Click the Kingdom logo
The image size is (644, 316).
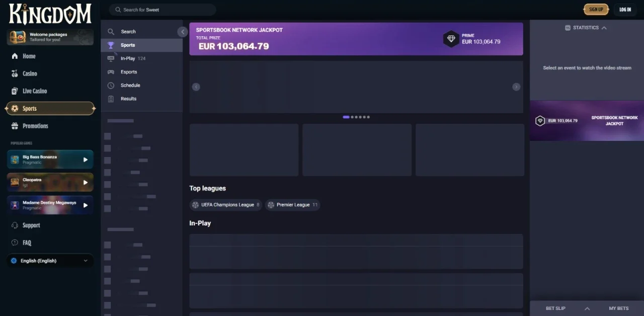click(x=50, y=14)
